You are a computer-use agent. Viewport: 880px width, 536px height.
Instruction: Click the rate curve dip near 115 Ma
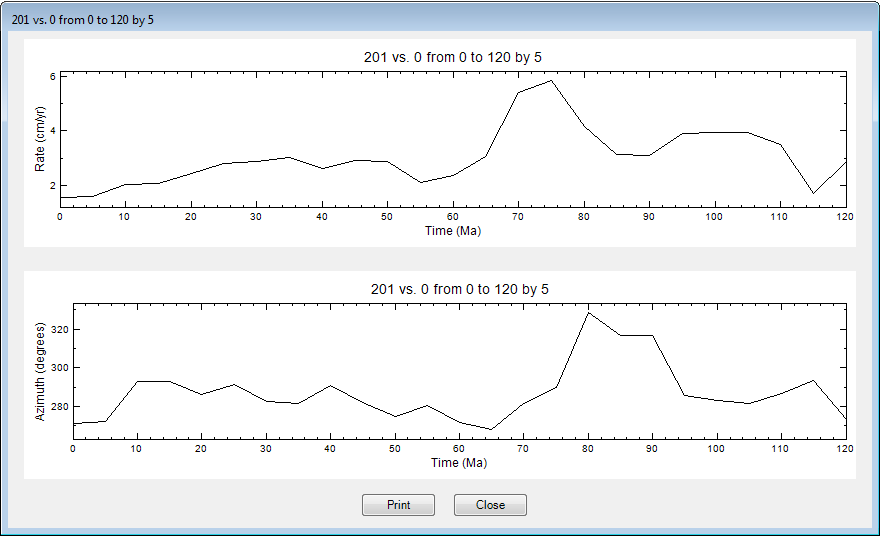(813, 193)
